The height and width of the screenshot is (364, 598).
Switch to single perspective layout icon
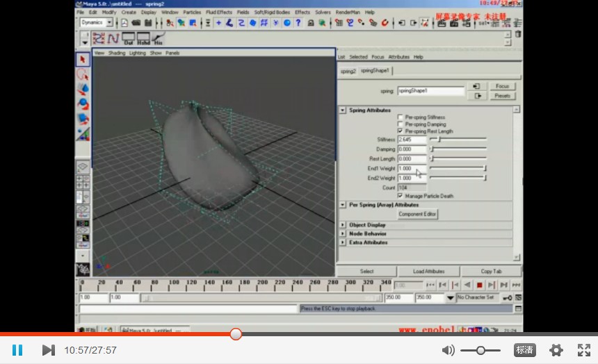coord(83,167)
